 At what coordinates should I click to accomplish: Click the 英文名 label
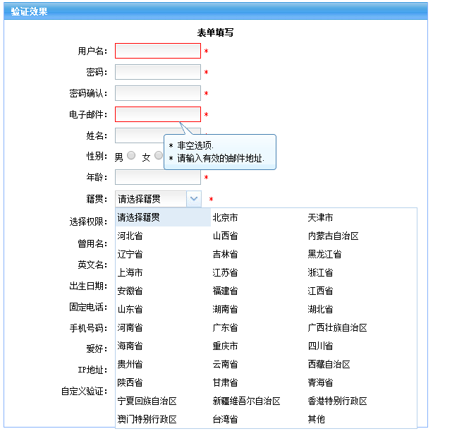click(92, 265)
